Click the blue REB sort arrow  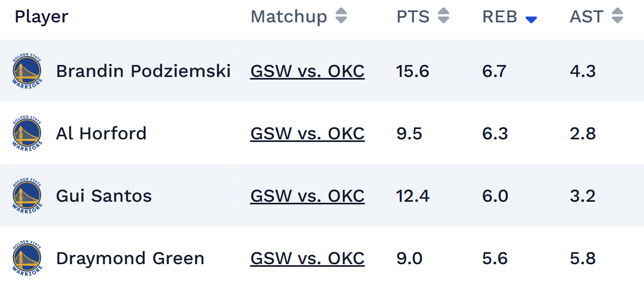click(531, 20)
